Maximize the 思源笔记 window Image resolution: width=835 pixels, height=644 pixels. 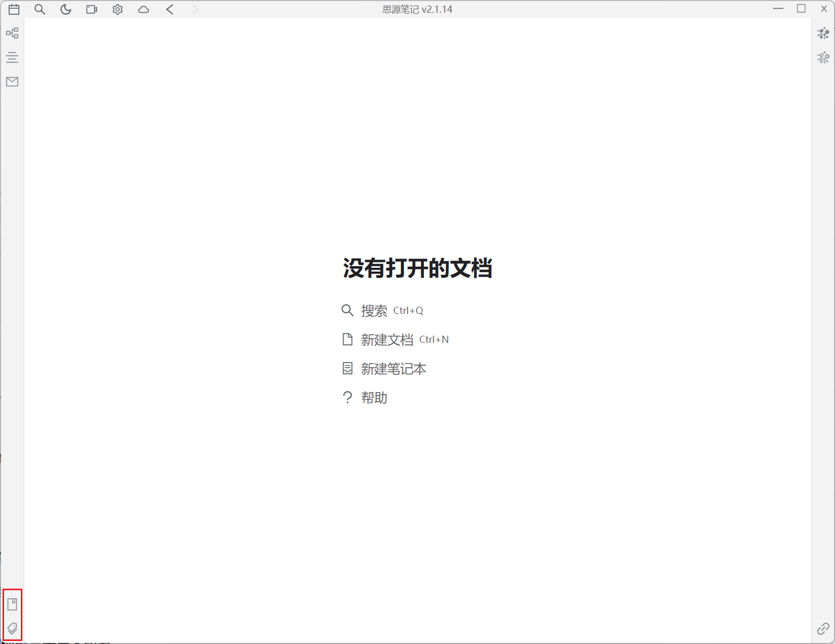tap(801, 9)
